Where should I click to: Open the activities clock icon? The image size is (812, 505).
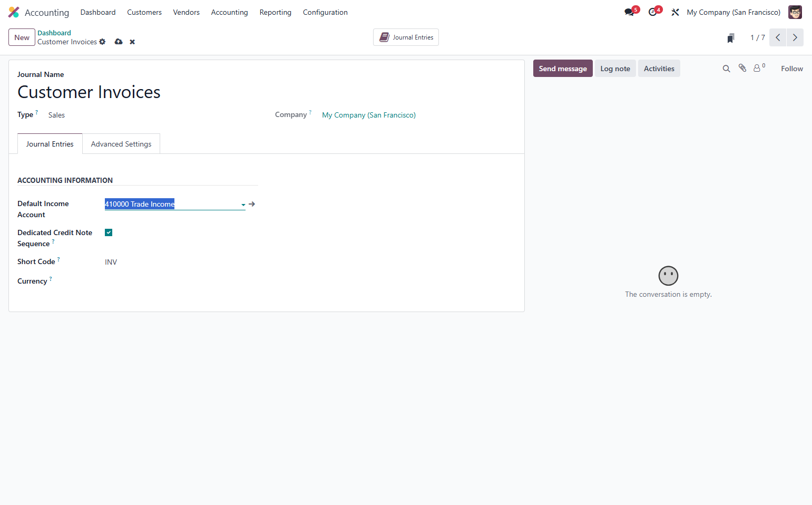(653, 12)
